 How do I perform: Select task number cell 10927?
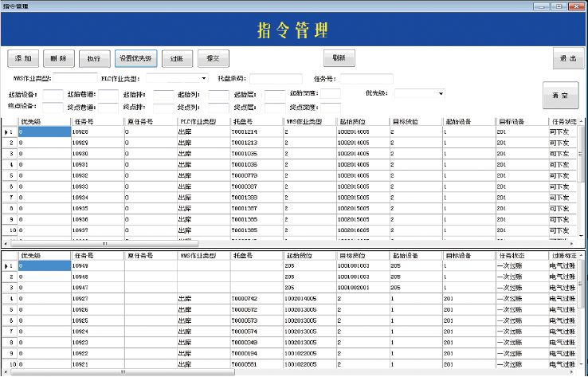tap(97, 299)
